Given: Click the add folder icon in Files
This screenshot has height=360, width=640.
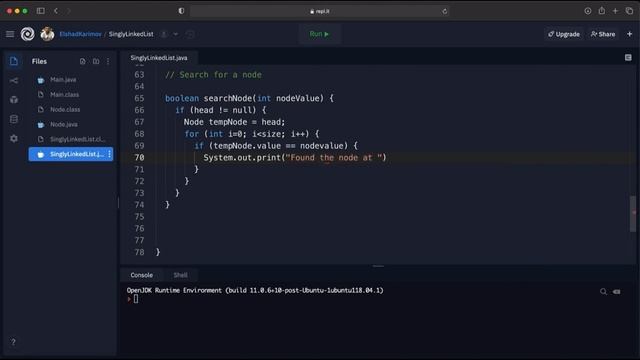Looking at the screenshot, I should click(x=96, y=61).
